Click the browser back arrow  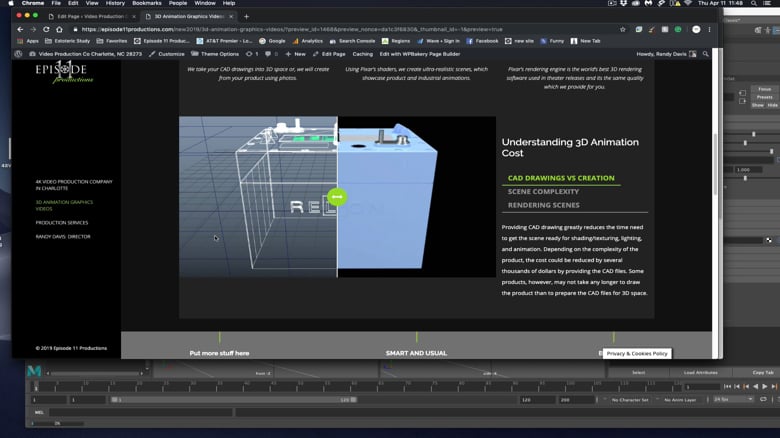tap(19, 29)
